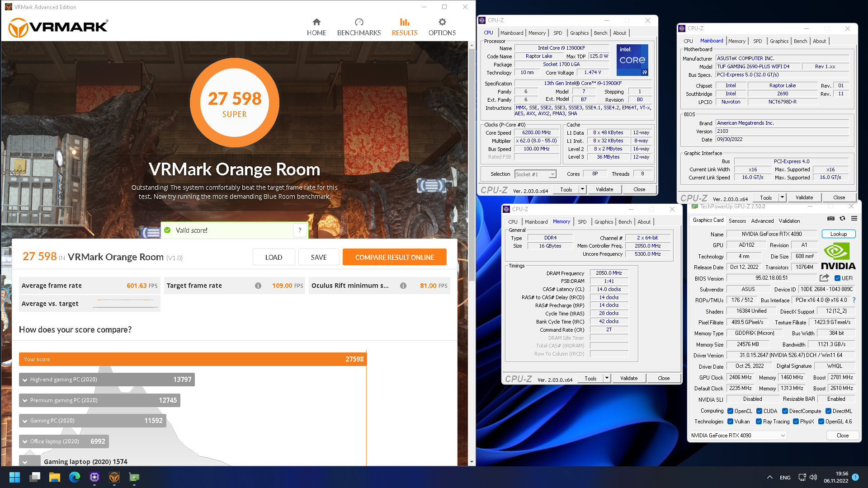
Task: Toggle the OpenGL 4.6 checkbox in GPU-Z
Action: (821, 422)
